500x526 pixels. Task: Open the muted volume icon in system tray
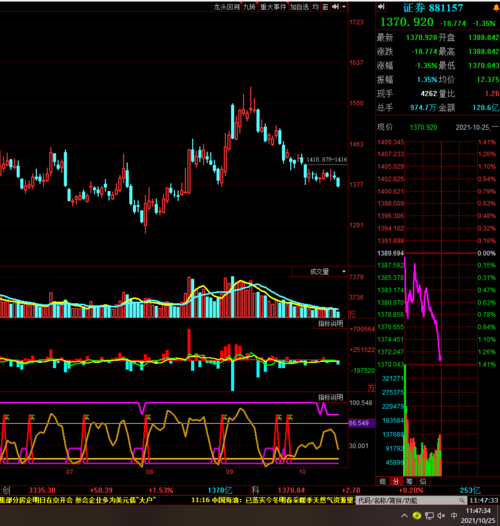click(441, 516)
